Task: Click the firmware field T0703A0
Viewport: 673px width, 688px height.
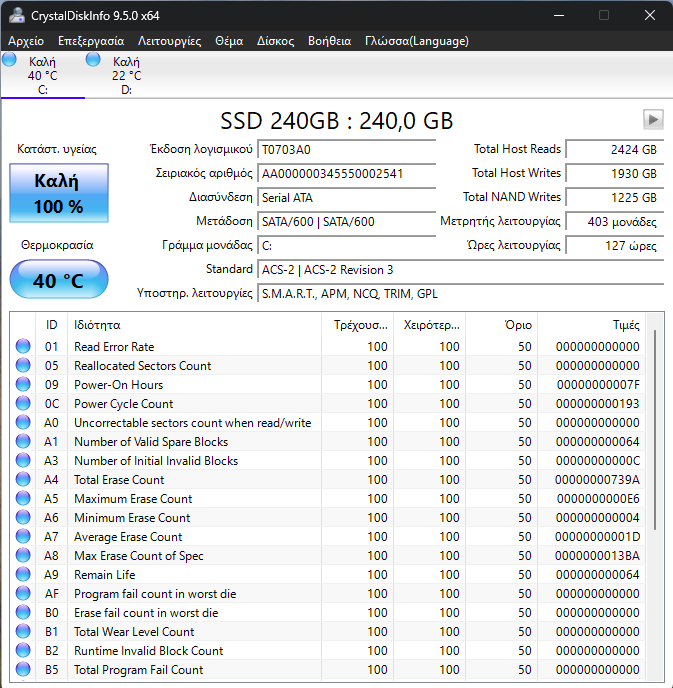Action: [347, 150]
